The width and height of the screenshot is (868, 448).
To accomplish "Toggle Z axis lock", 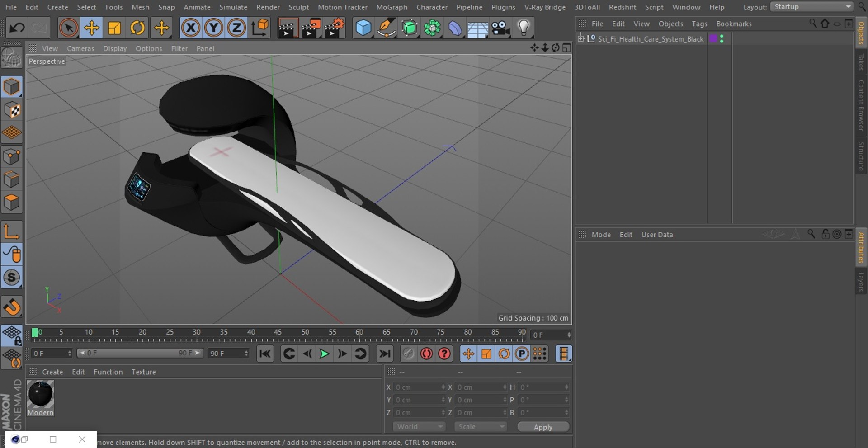I will (236, 28).
